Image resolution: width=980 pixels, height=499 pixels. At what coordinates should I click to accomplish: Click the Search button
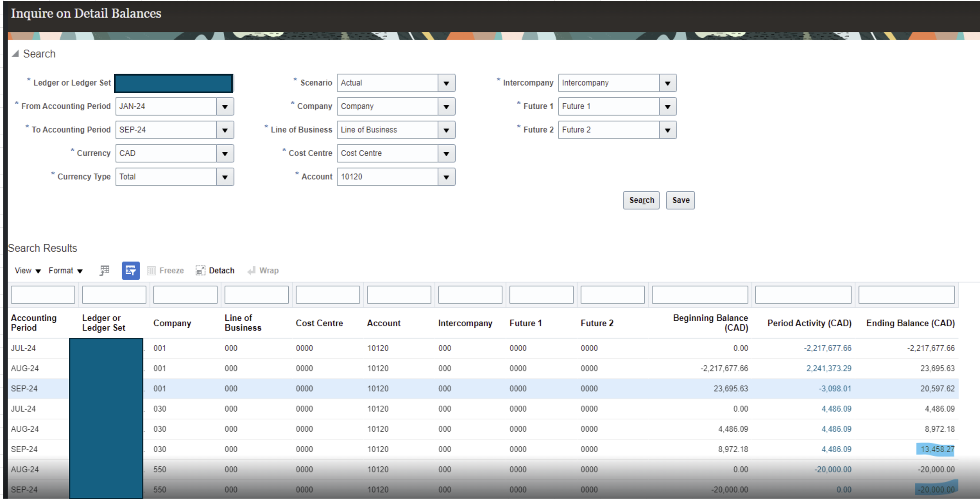point(641,200)
